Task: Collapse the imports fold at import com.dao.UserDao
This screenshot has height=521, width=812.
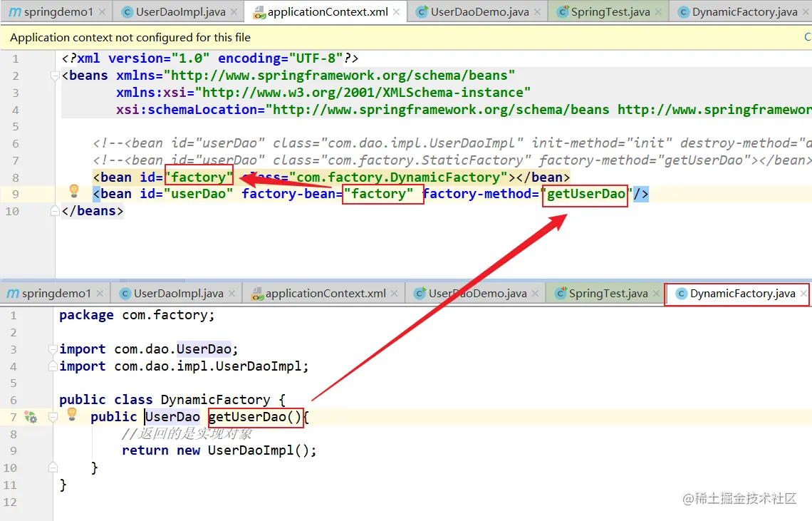Action: 52,350
